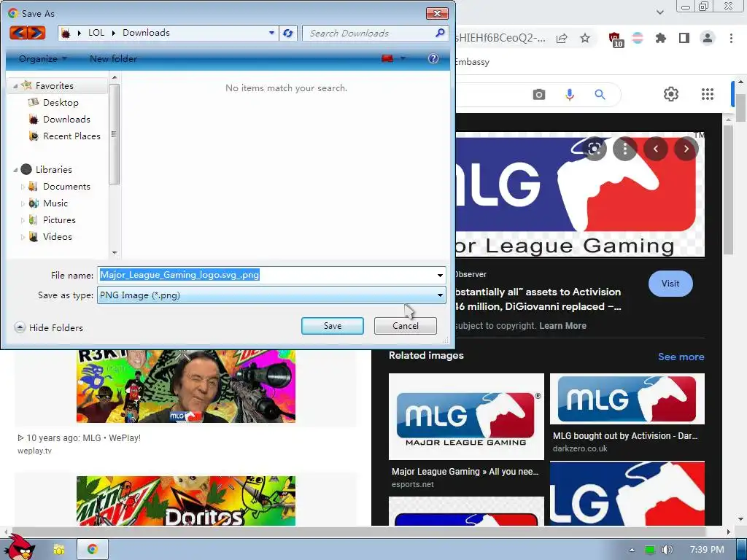Click the Angry Birds start button
This screenshot has height=560, width=747.
pos(19,547)
